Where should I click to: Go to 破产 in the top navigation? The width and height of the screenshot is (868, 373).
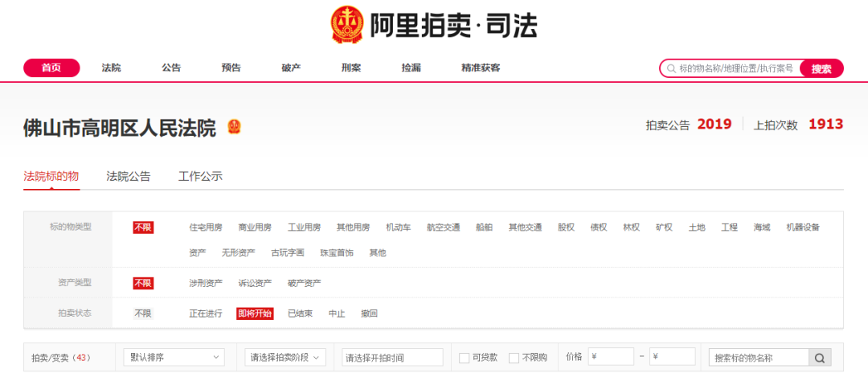[x=291, y=68]
